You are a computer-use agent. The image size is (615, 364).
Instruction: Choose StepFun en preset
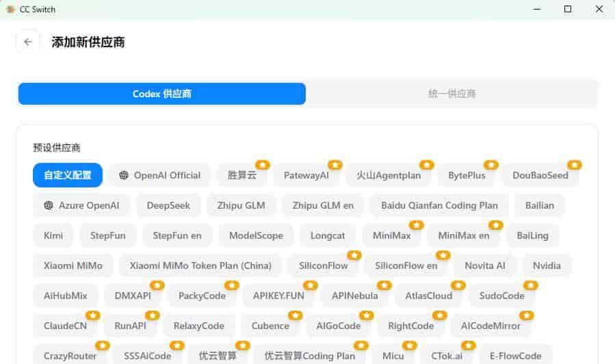177,235
